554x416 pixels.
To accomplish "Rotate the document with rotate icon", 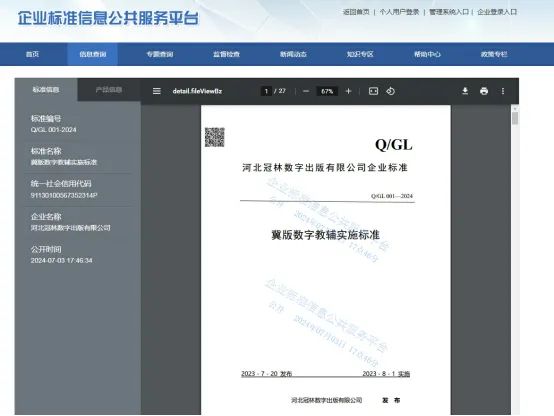I will click(x=390, y=91).
